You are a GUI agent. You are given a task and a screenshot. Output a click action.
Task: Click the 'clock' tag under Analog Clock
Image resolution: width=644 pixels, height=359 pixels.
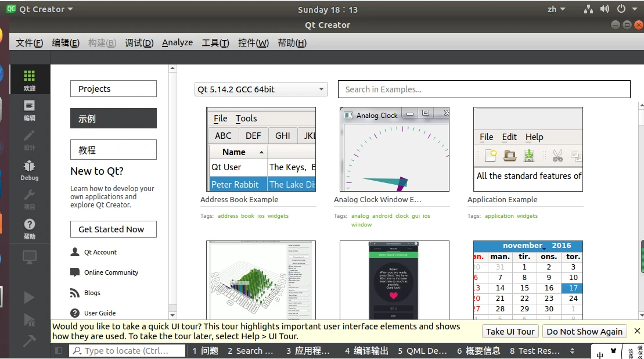(x=402, y=216)
